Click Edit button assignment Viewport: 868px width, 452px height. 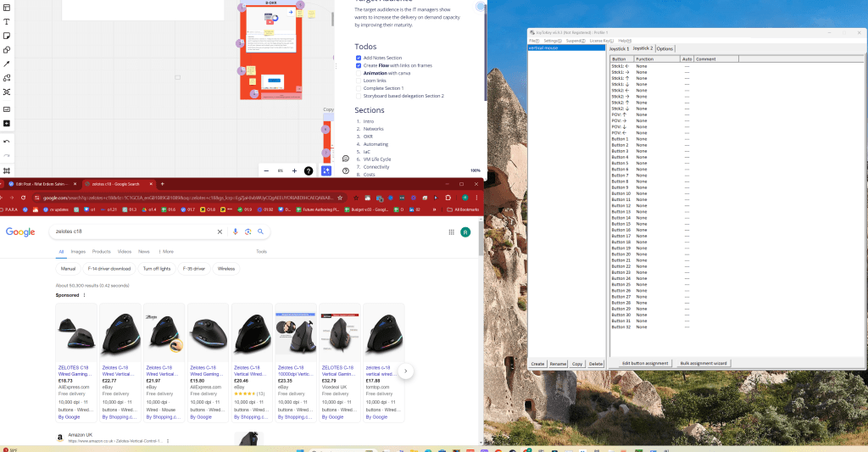click(x=645, y=363)
